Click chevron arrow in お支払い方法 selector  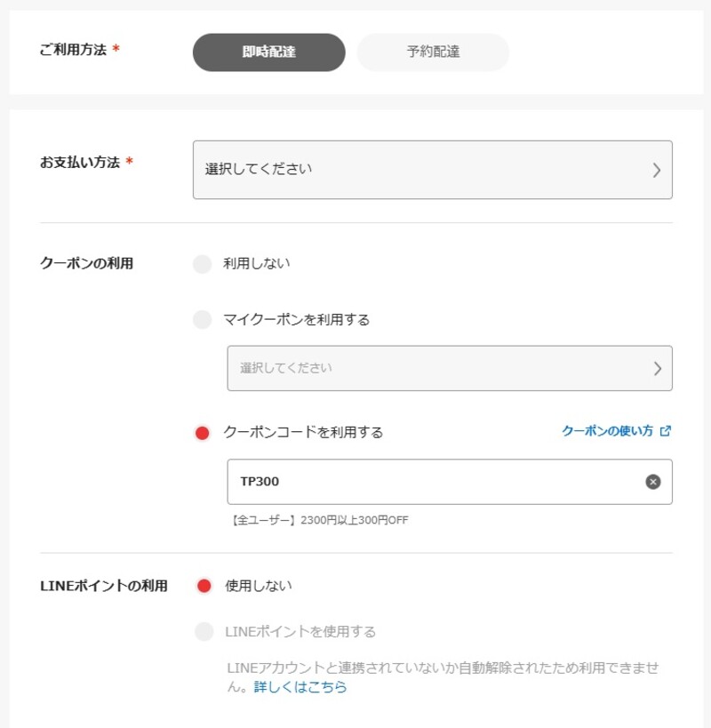[x=656, y=170]
